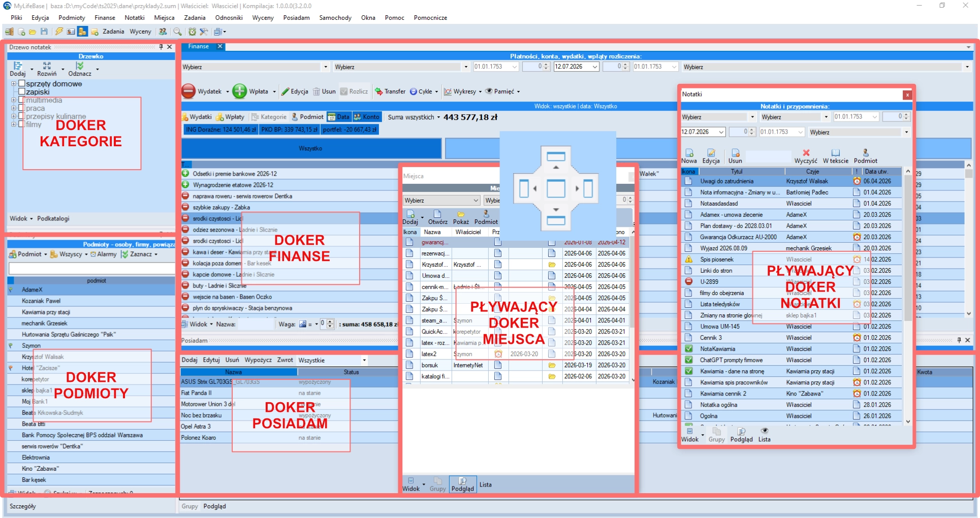Click the Rozwiń expand-tree icon
The image size is (980, 518).
(47, 66)
